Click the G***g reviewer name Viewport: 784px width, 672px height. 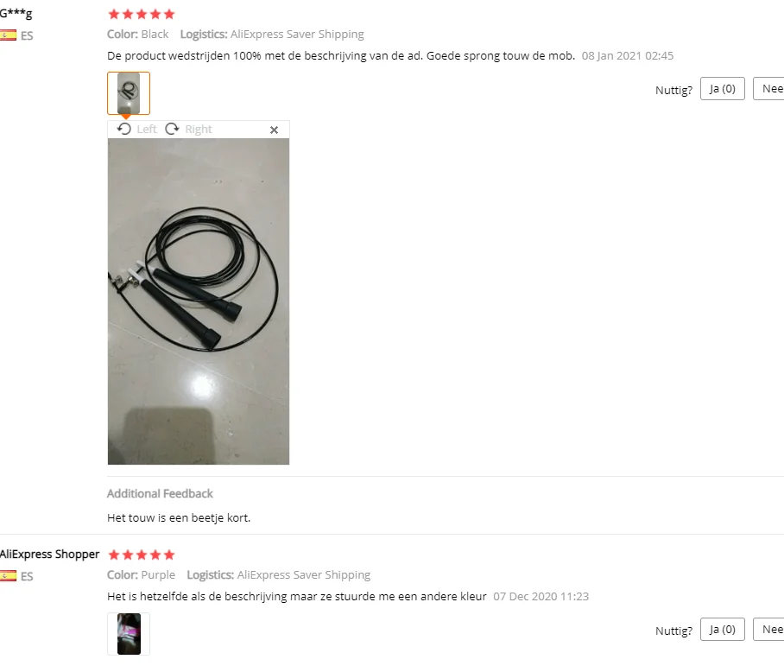pos(16,14)
